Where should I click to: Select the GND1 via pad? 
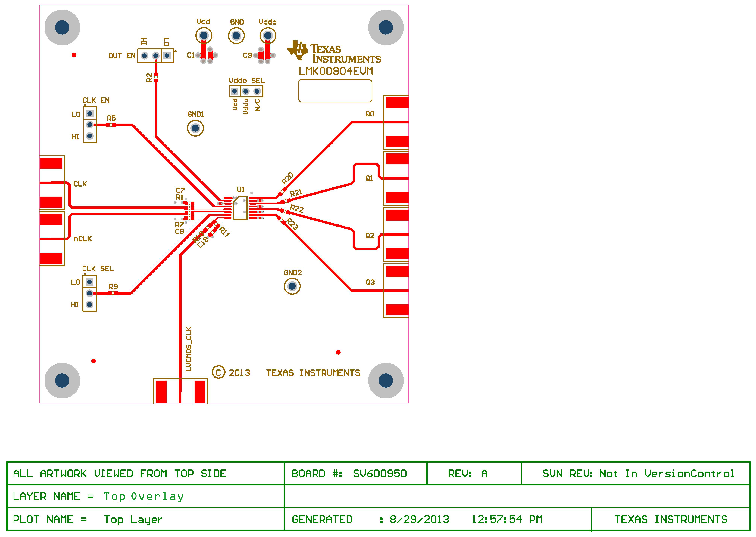195,128
